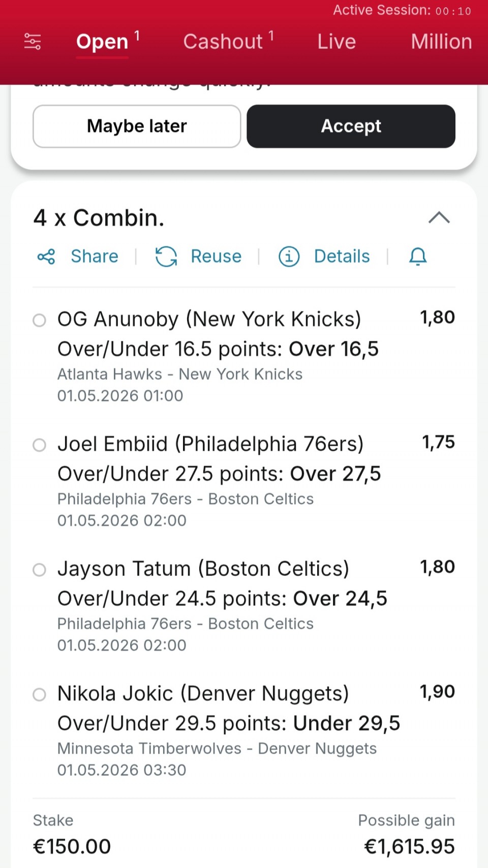Select the Nikola Jokic bet status circle
This screenshot has height=868, width=488.
(39, 695)
